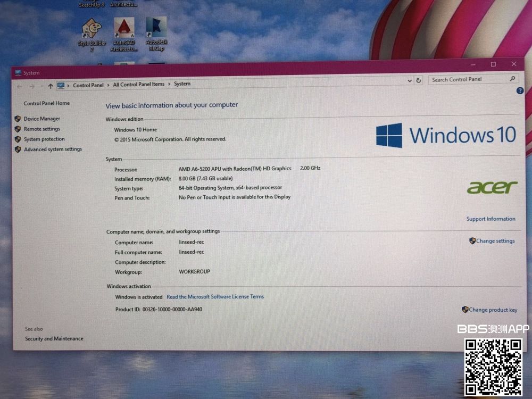Expand chevron after Control Panel breadcrumb
The height and width of the screenshot is (399, 532).
pos(109,85)
